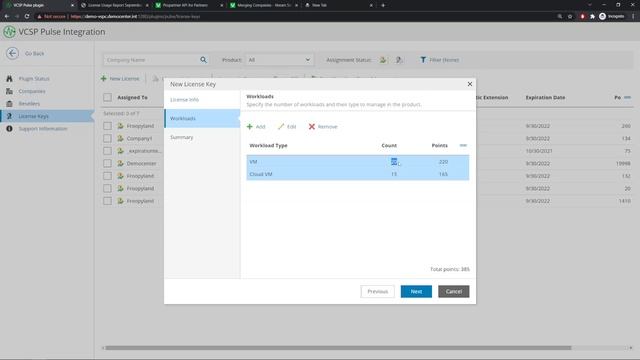Image resolution: width=640 pixels, height=360 pixels.
Task: Open Resellers in sidebar
Action: click(x=29, y=104)
